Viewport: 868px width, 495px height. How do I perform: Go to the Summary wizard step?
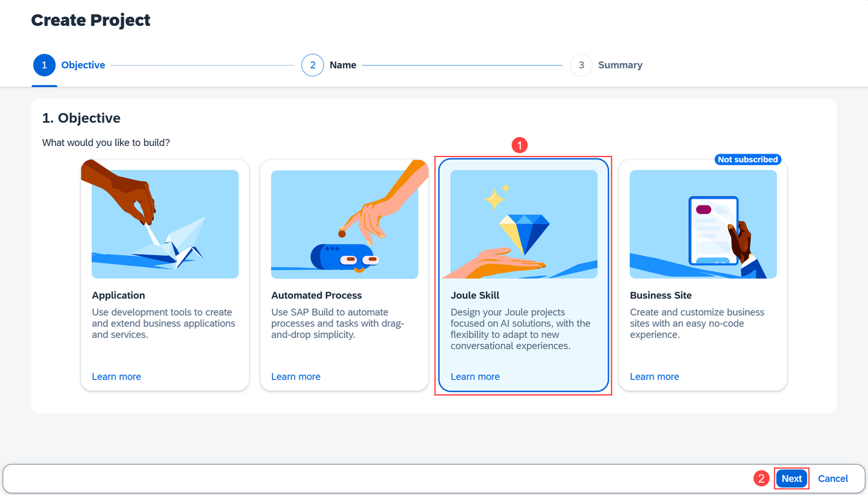coord(606,65)
